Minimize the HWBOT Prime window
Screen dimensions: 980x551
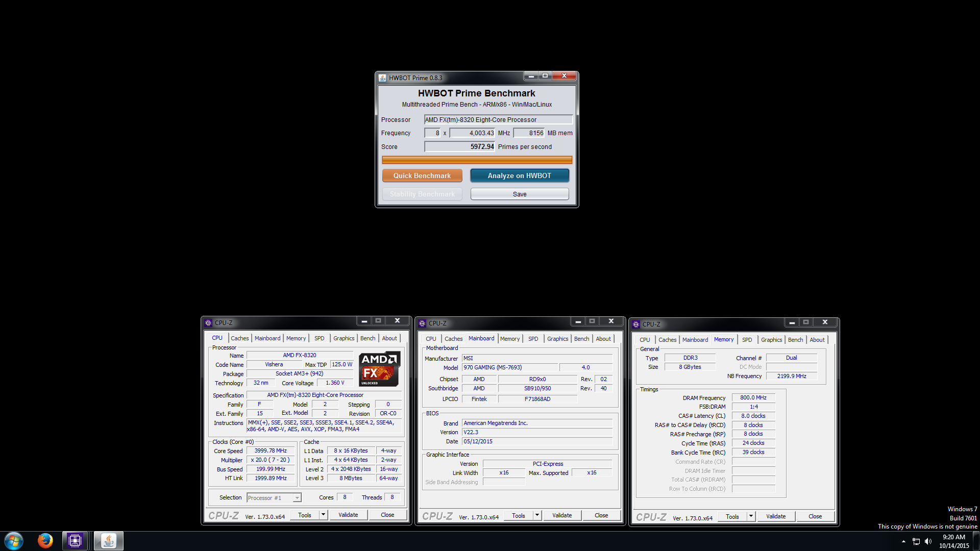coord(531,76)
